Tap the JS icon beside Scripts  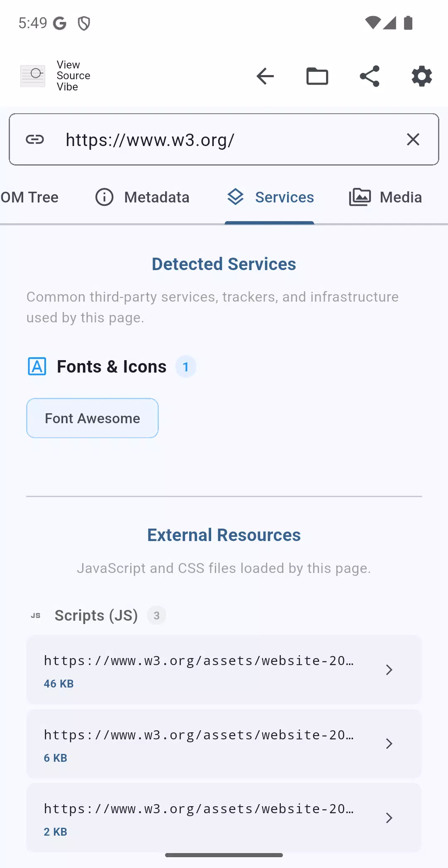(36, 615)
